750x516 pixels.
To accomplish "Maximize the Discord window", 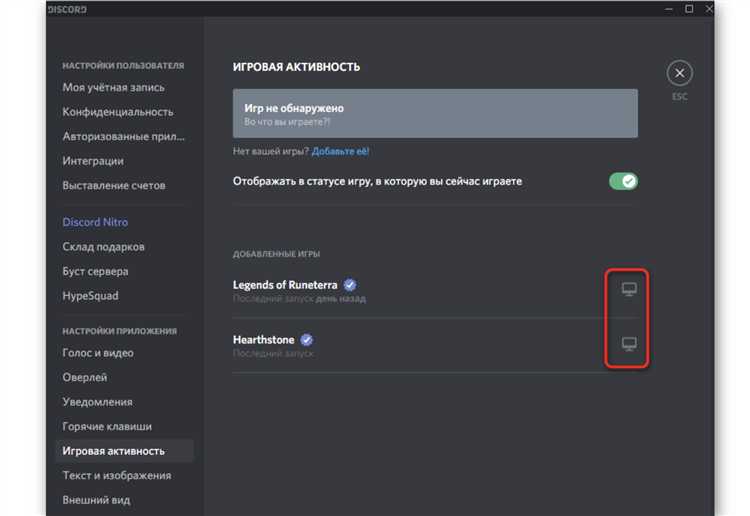I will [689, 9].
